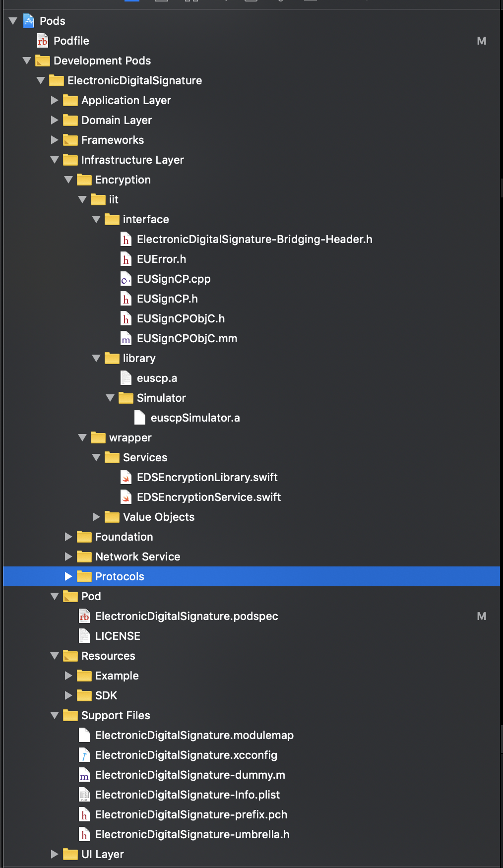Viewport: 503px width, 868px height.
Task: Click the Podfile ruby file icon
Action: [43, 41]
